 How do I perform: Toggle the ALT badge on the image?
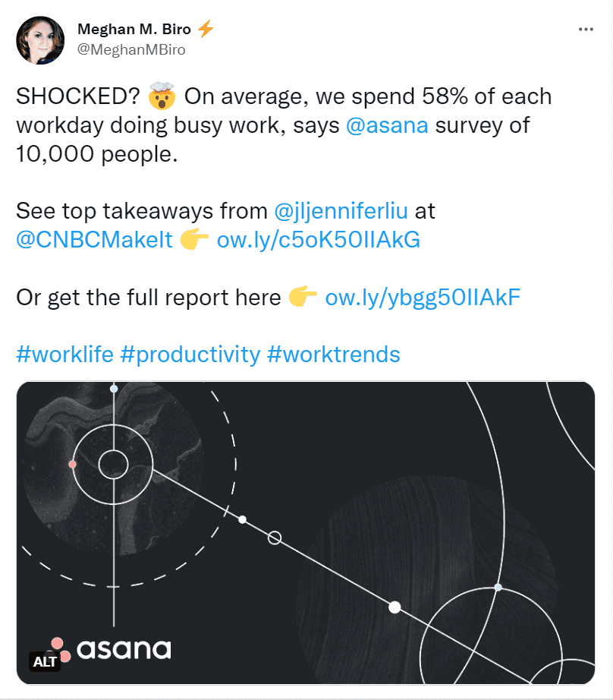point(46,662)
